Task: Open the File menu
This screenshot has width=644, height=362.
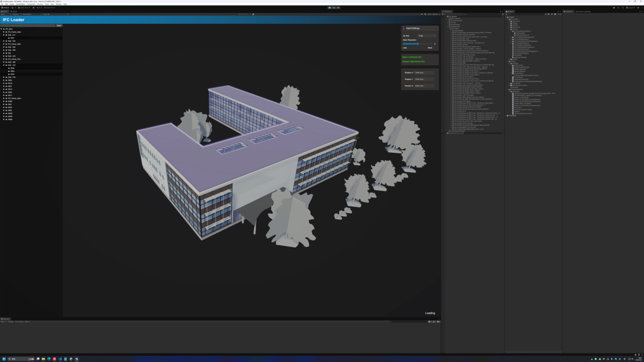Action: pyautogui.click(x=3, y=4)
